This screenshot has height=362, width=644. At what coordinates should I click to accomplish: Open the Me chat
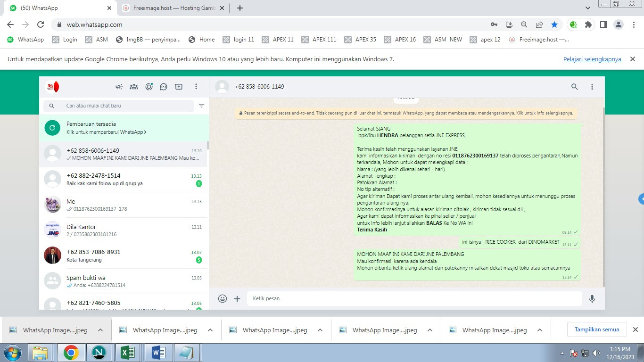point(123,205)
